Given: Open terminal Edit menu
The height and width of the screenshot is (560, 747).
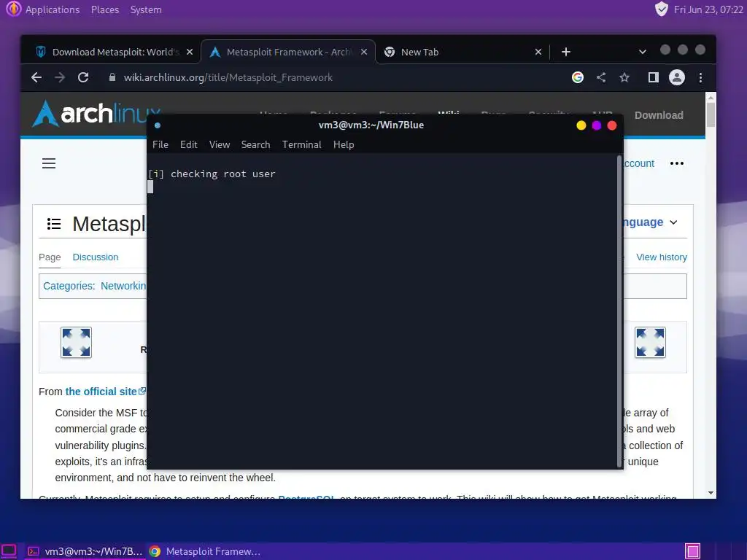Looking at the screenshot, I should (x=189, y=145).
